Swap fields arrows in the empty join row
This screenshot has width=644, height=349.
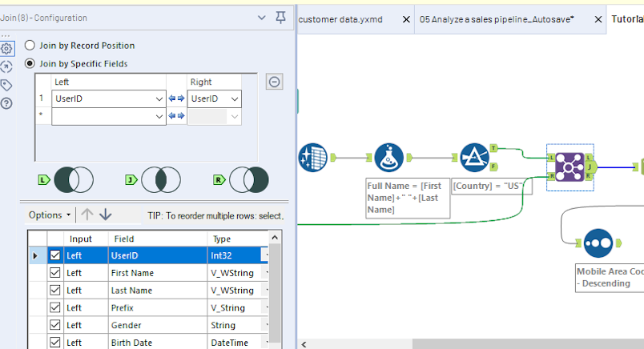(176, 116)
